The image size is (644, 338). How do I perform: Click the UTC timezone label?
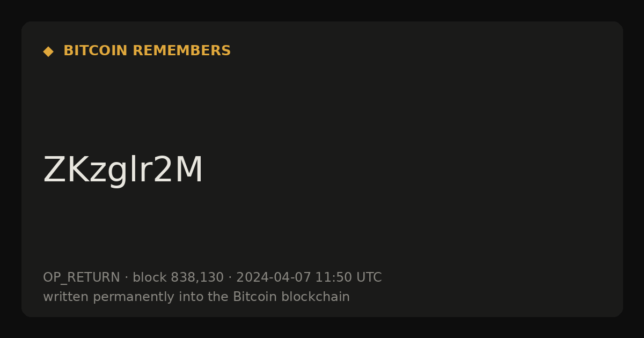point(369,278)
